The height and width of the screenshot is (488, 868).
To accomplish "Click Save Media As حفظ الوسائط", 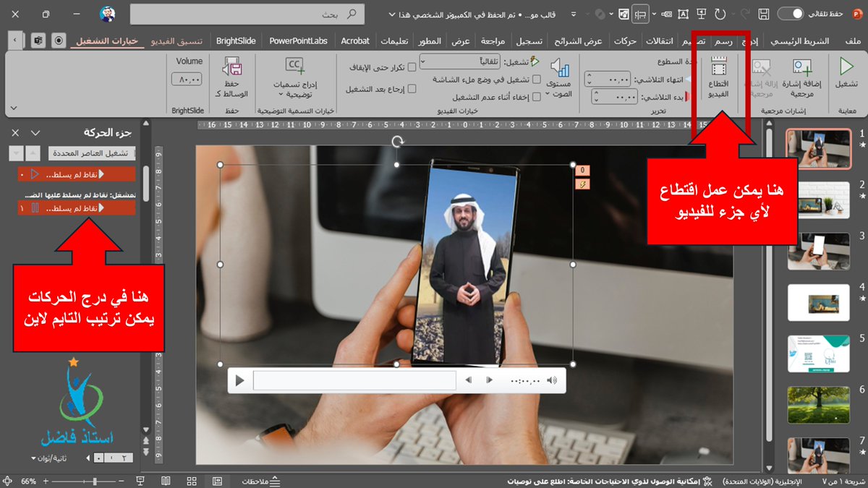I will pyautogui.click(x=232, y=78).
